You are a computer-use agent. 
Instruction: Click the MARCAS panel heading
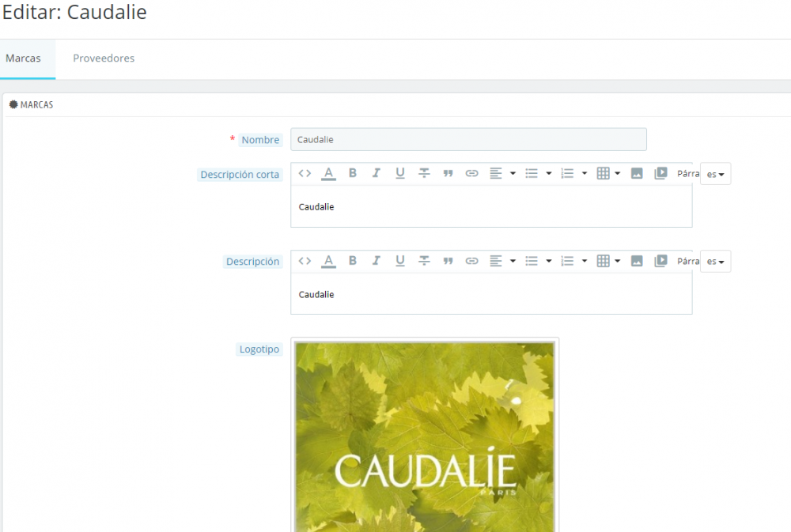[x=32, y=105]
